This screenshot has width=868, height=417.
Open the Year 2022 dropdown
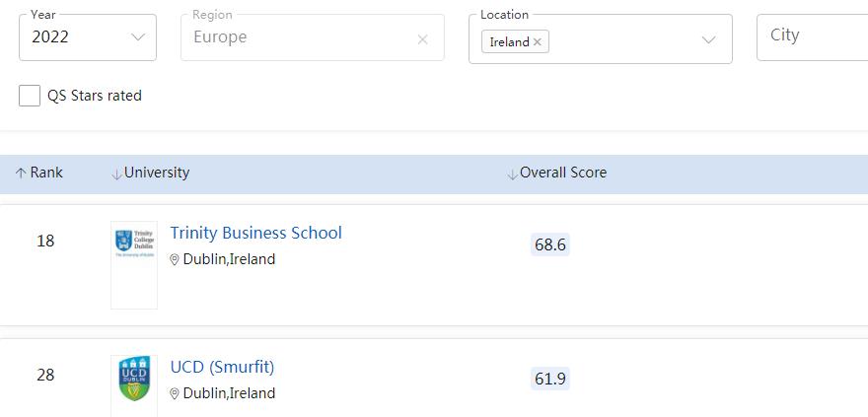click(x=87, y=37)
